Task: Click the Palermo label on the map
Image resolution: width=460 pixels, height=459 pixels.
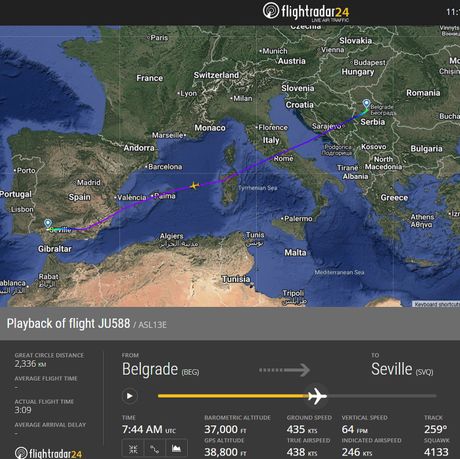Action: (x=298, y=219)
